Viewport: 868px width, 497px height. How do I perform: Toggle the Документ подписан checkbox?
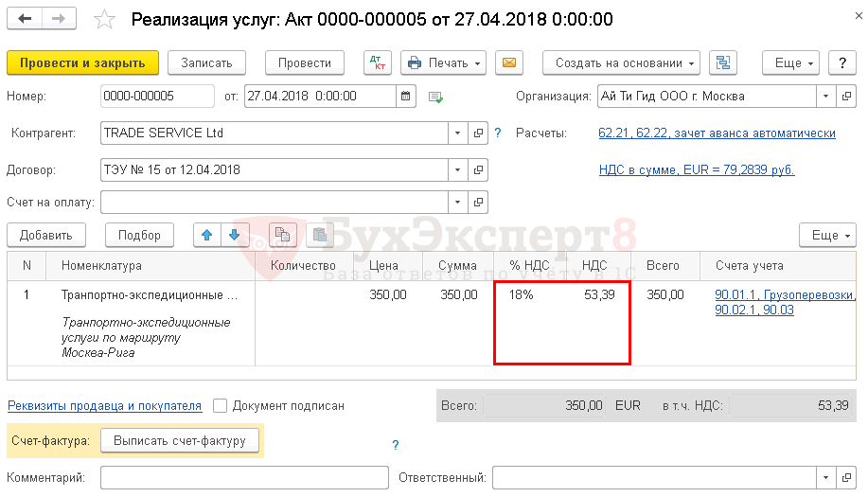coord(221,406)
